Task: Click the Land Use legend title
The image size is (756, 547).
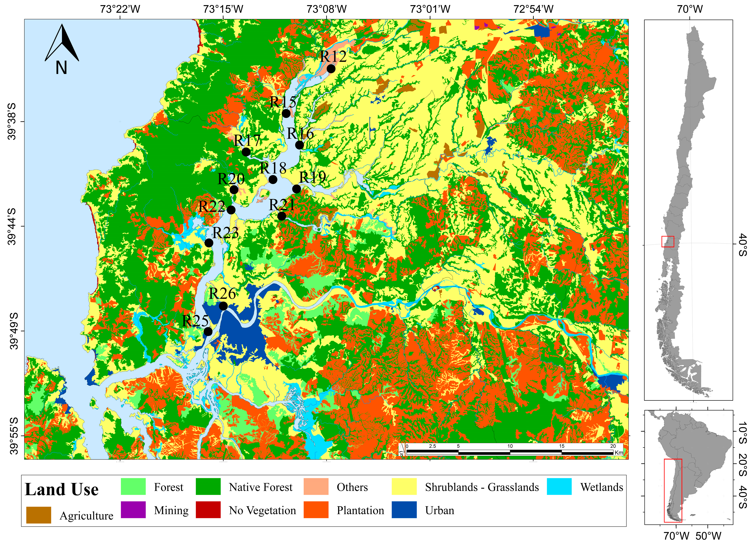Action: coord(62,489)
